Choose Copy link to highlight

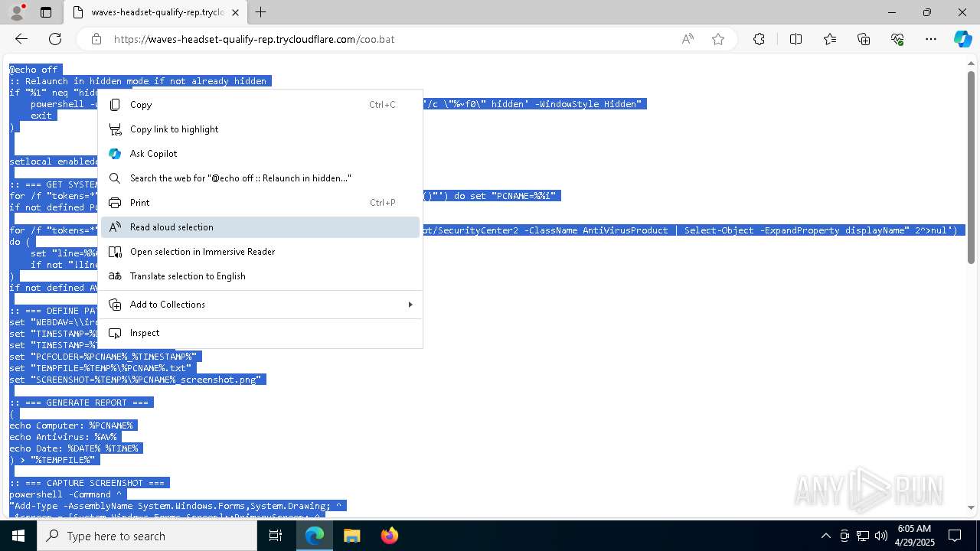pos(260,129)
